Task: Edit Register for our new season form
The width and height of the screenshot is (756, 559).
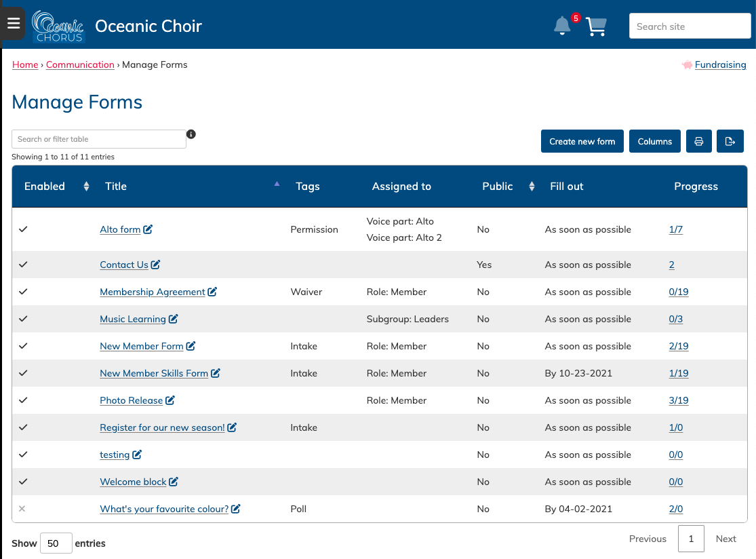Action: coord(232,427)
